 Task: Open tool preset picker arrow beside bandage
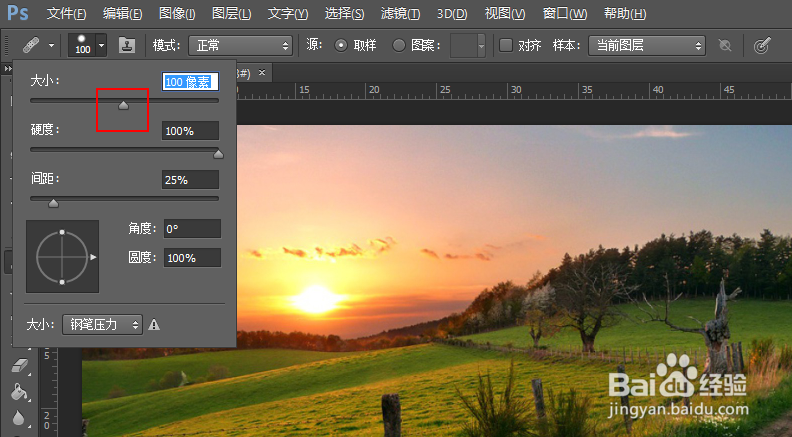click(x=51, y=45)
